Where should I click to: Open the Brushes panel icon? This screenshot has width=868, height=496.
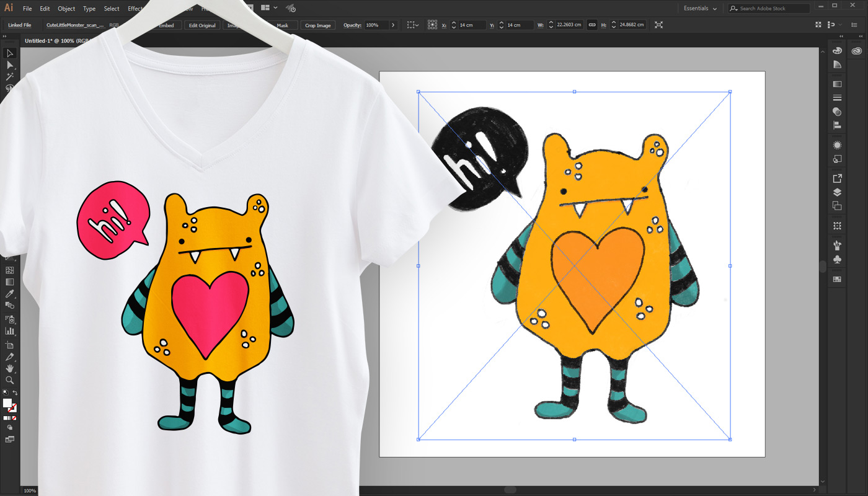click(x=837, y=246)
